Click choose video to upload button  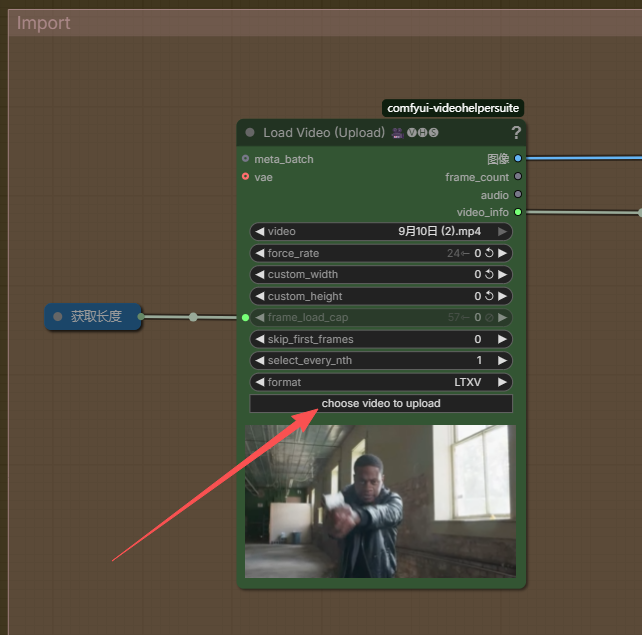pos(381,404)
